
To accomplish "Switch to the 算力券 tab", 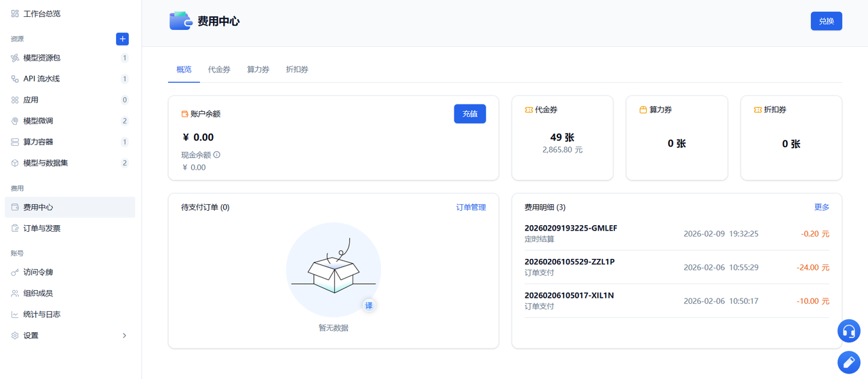I will (258, 70).
